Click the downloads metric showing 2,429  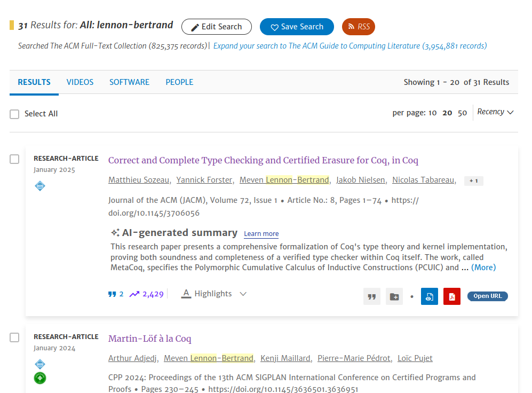point(146,294)
